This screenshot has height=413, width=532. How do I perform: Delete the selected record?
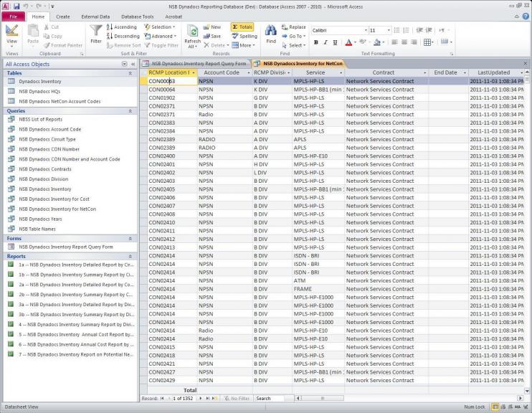pyautogui.click(x=216, y=45)
